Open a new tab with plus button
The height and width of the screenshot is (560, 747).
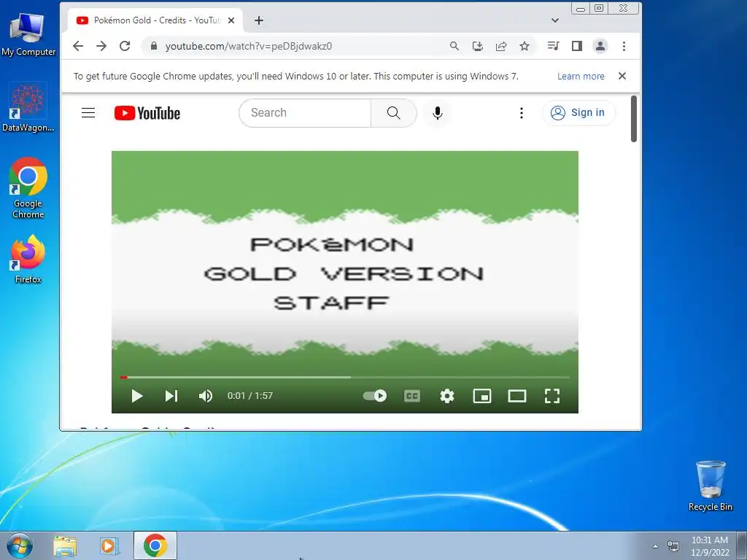259,20
